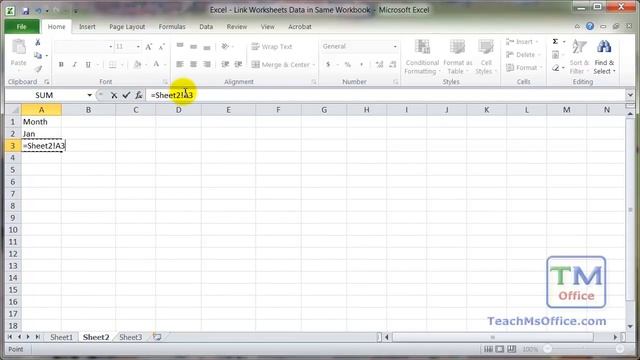640x360 pixels.
Task: Click the Format Painter brush icon
Action: coord(38,69)
